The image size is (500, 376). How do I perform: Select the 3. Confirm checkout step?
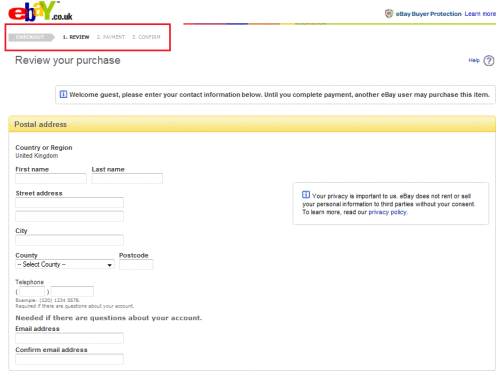[146, 37]
